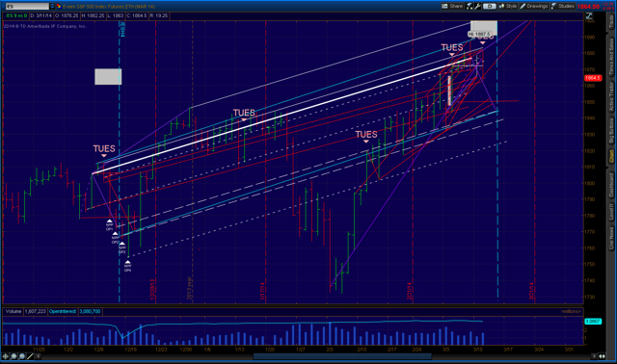Expand the D timeframe selector

[x=490, y=7]
